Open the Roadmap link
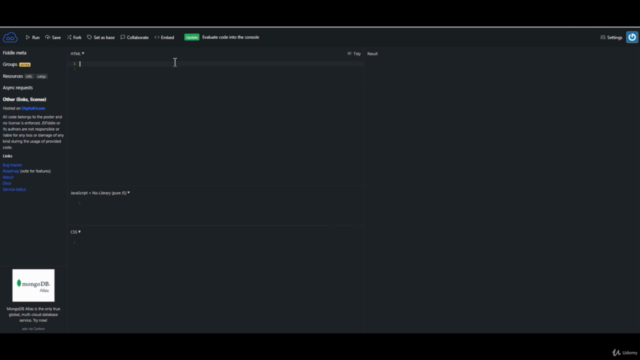Screen dimensions: 640x360 tap(11, 171)
